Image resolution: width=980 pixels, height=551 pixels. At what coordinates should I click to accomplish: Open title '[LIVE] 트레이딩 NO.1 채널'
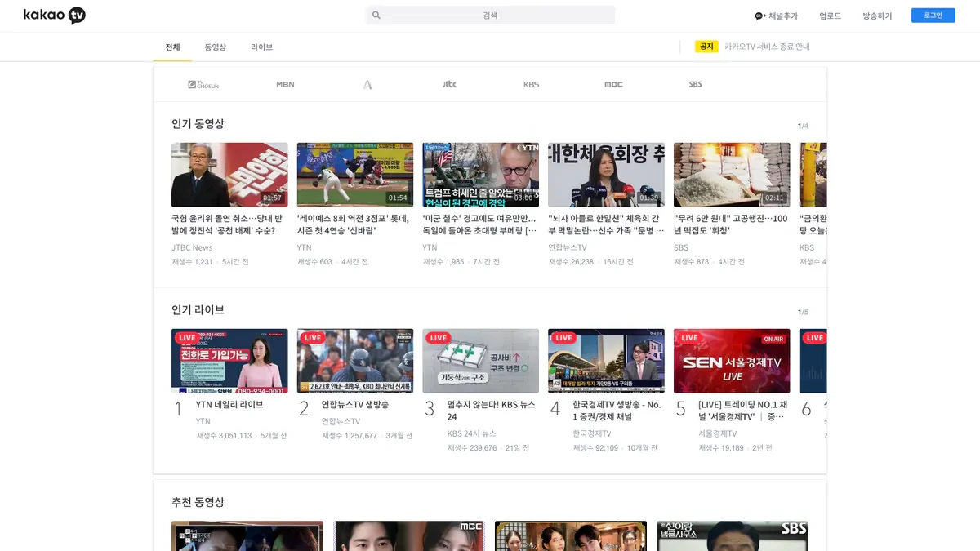(x=742, y=411)
